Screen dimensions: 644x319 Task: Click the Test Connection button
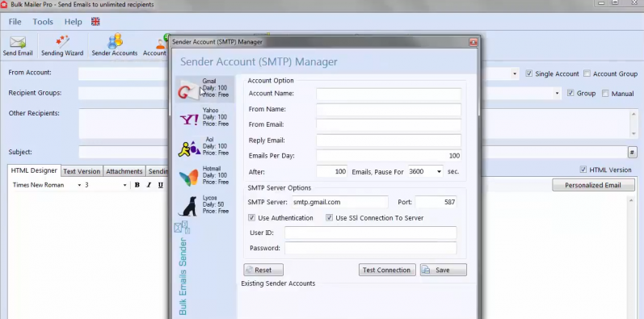tap(387, 270)
